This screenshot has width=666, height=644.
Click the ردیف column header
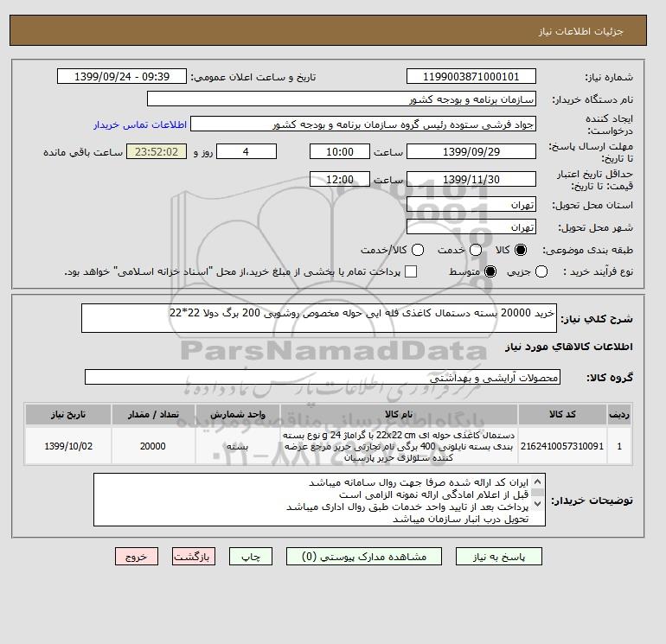(x=619, y=414)
